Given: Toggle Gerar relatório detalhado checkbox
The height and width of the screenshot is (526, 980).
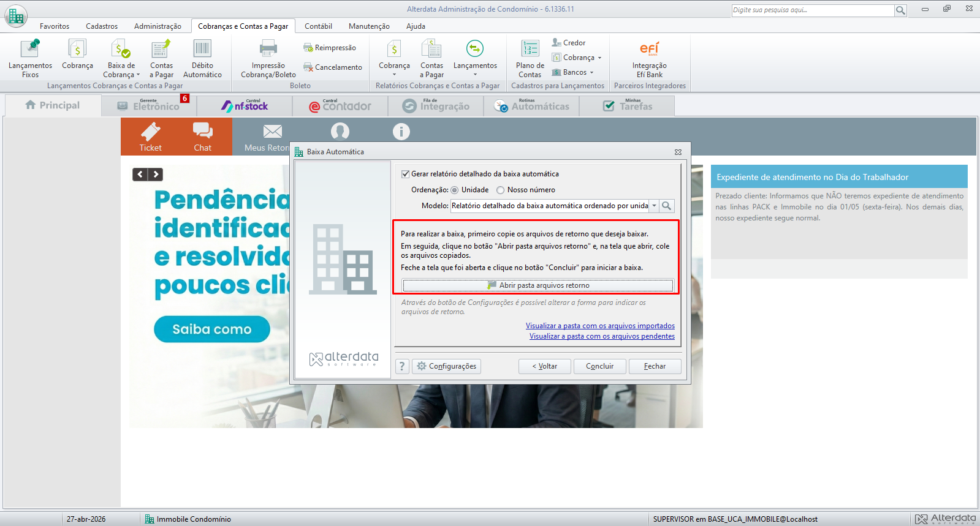Looking at the screenshot, I should point(405,174).
